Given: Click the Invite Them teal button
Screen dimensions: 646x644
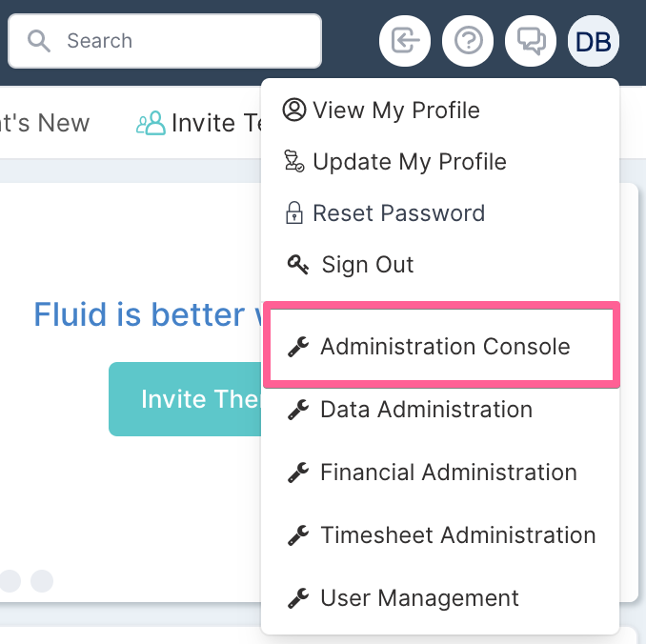Looking at the screenshot, I should (185, 399).
